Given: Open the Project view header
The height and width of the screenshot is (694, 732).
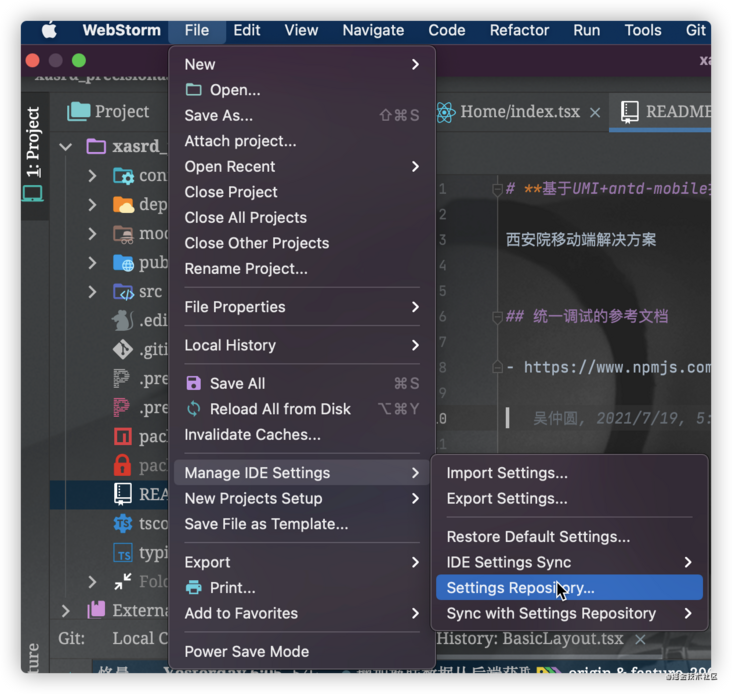Looking at the screenshot, I should click(109, 112).
